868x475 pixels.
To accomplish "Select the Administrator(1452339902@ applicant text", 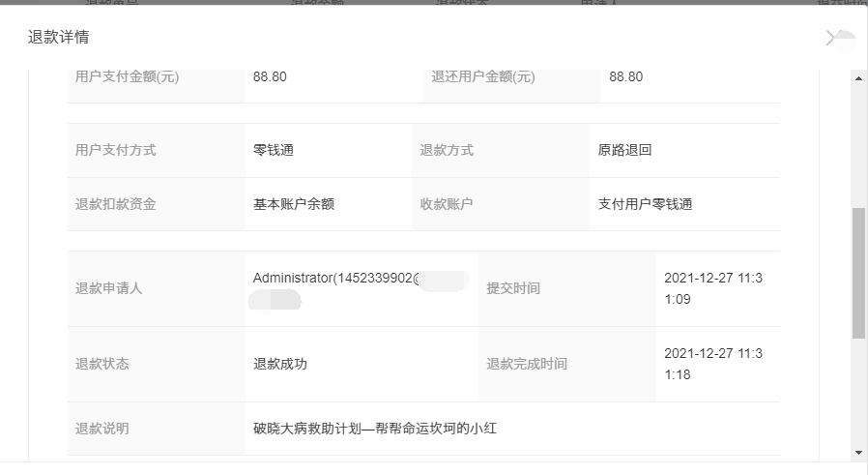I will coord(336,278).
